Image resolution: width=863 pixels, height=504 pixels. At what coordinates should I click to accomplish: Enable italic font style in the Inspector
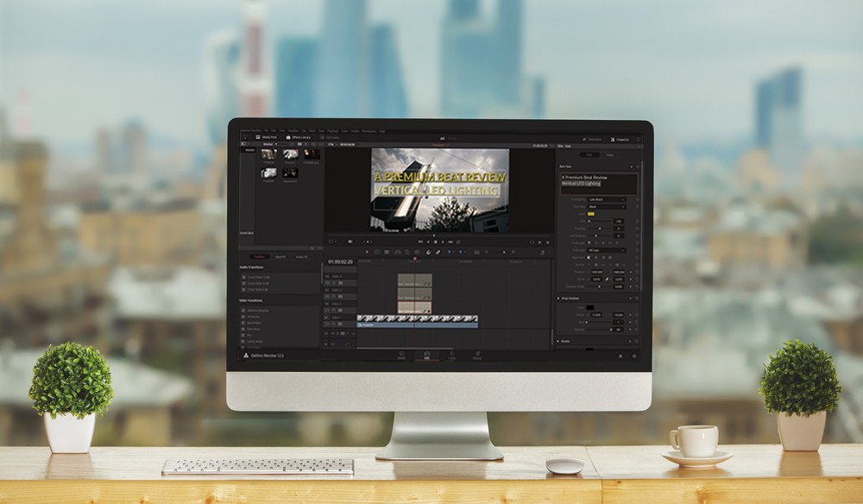coord(596,243)
